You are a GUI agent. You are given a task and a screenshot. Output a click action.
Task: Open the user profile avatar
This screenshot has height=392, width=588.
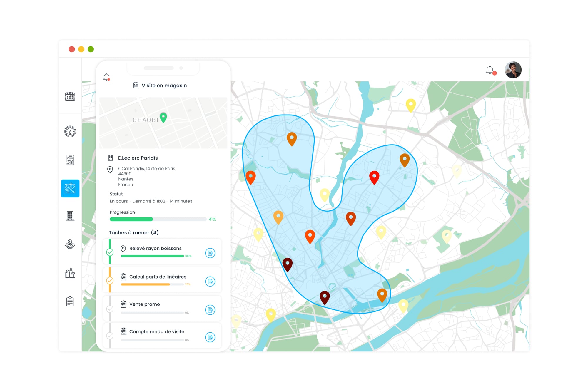[x=513, y=70]
